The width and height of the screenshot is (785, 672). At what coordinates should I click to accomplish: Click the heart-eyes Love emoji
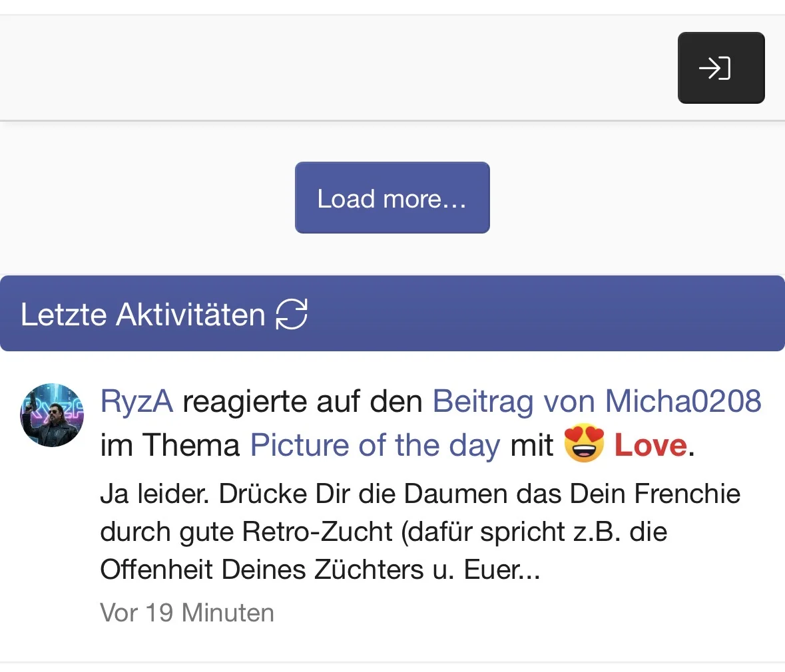pyautogui.click(x=584, y=443)
